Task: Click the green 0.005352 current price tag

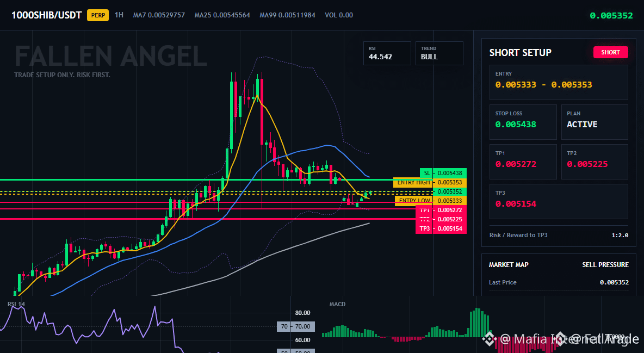Action: coord(450,191)
